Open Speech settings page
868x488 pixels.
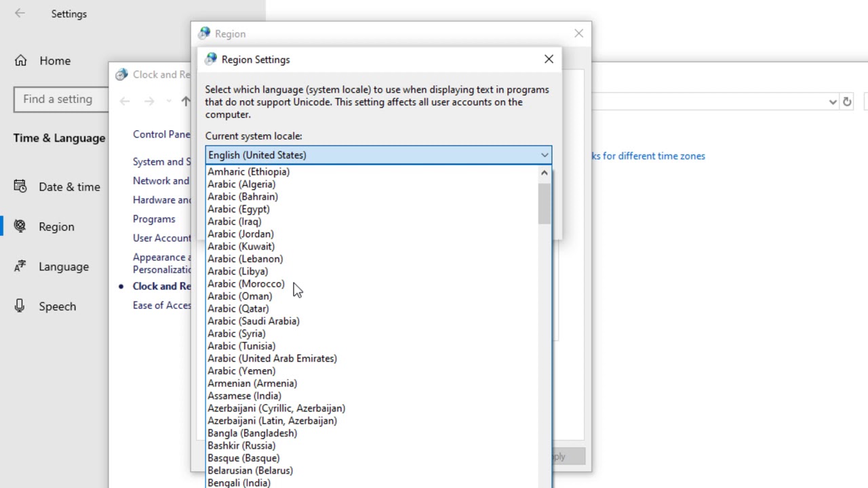click(x=45, y=306)
